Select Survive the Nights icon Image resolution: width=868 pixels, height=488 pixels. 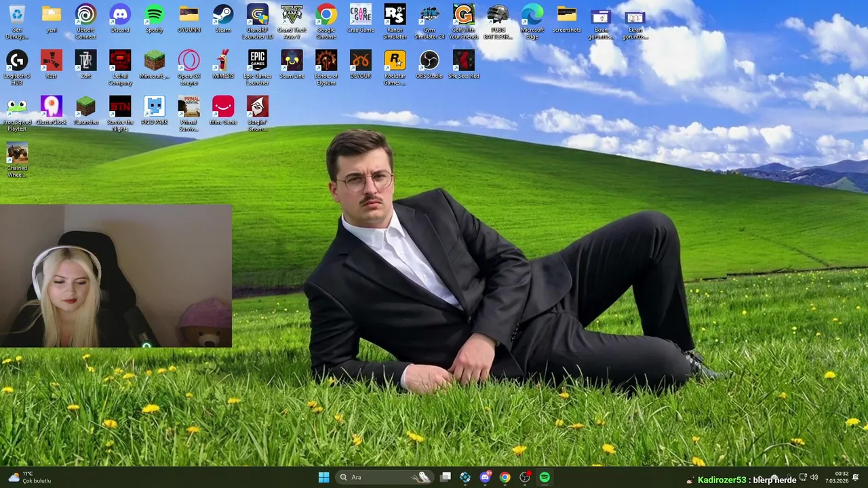click(x=120, y=114)
